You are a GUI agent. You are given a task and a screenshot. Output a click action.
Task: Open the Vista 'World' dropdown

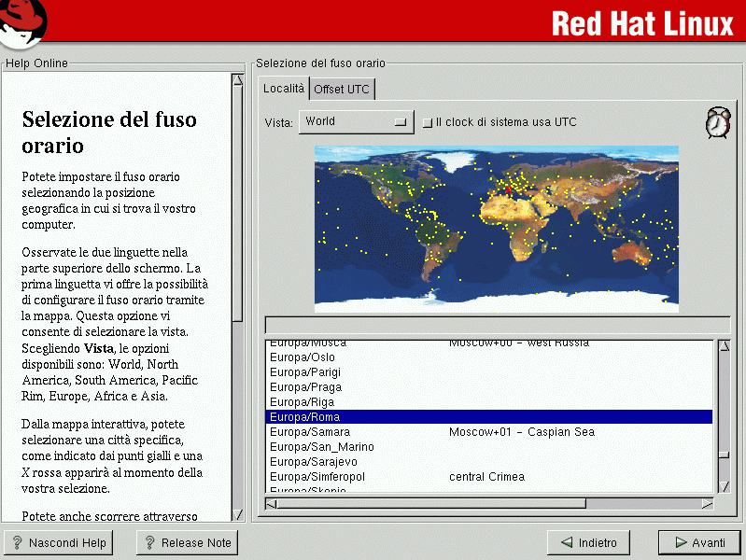tap(356, 121)
